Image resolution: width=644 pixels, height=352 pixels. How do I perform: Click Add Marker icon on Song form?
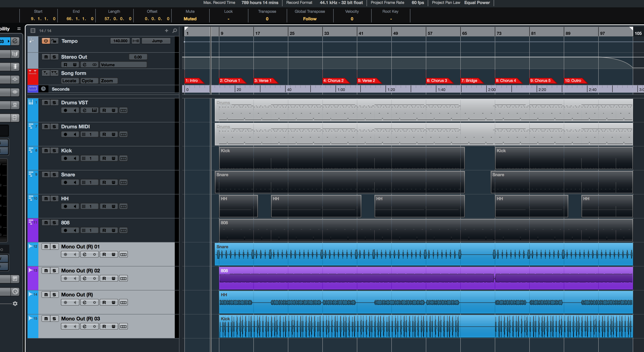pos(45,73)
